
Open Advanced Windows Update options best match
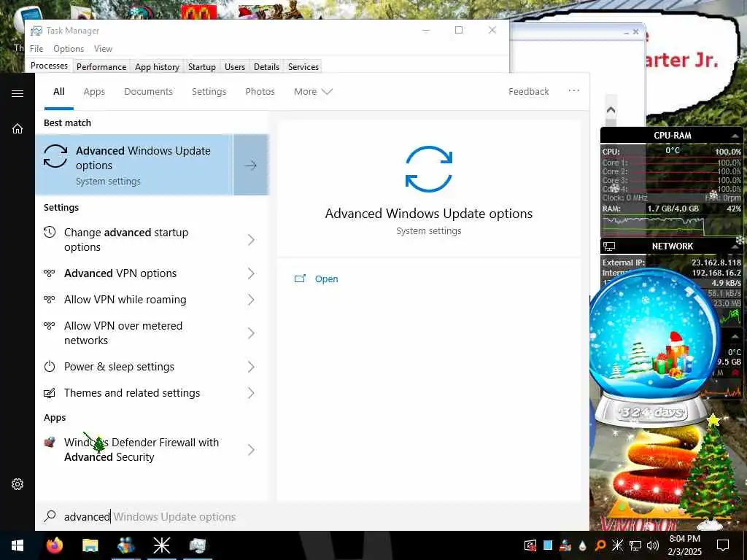pyautogui.click(x=134, y=165)
